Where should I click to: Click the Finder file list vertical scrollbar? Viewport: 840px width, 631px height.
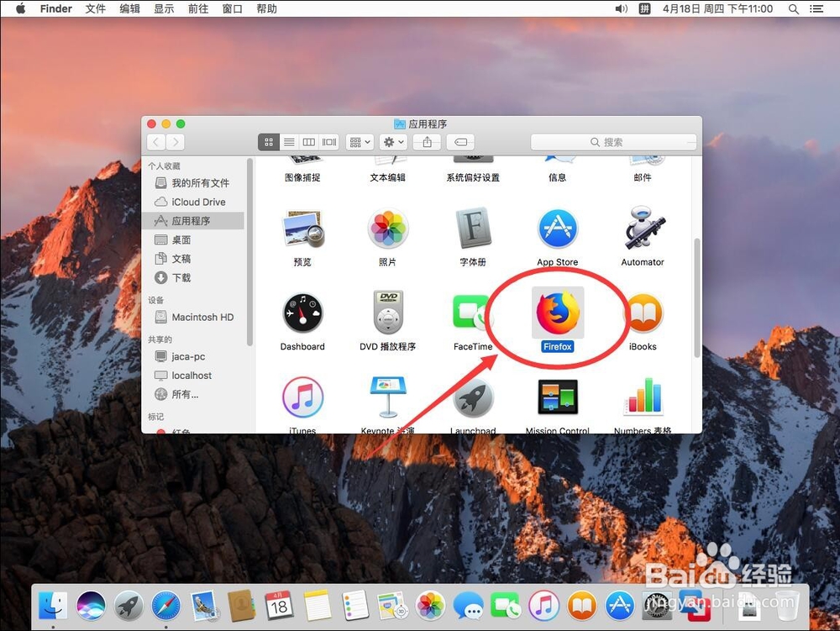tap(697, 297)
